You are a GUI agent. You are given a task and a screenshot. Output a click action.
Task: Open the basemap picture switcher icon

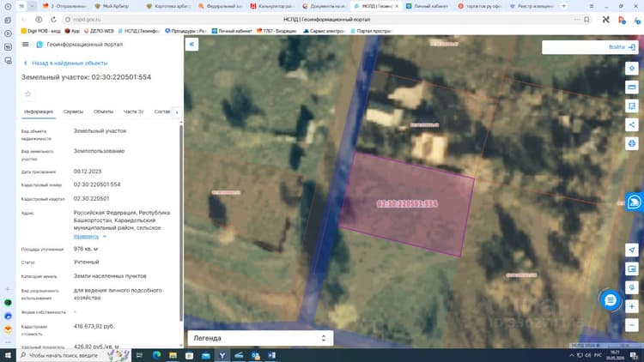pyautogui.click(x=632, y=268)
